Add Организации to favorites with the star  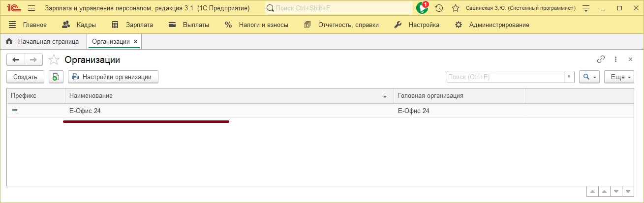point(54,60)
